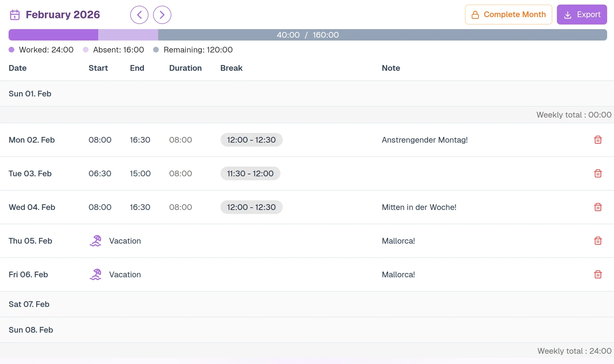Open the 11:30 - 12:00 break chip

coord(250,173)
